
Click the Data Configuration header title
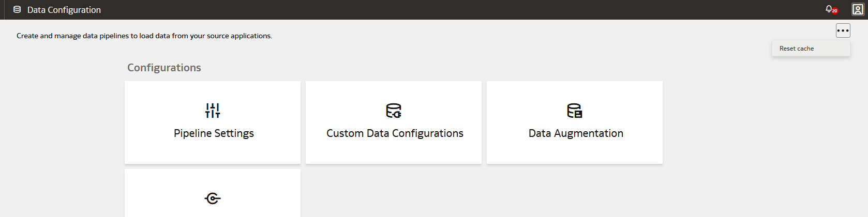coord(64,10)
